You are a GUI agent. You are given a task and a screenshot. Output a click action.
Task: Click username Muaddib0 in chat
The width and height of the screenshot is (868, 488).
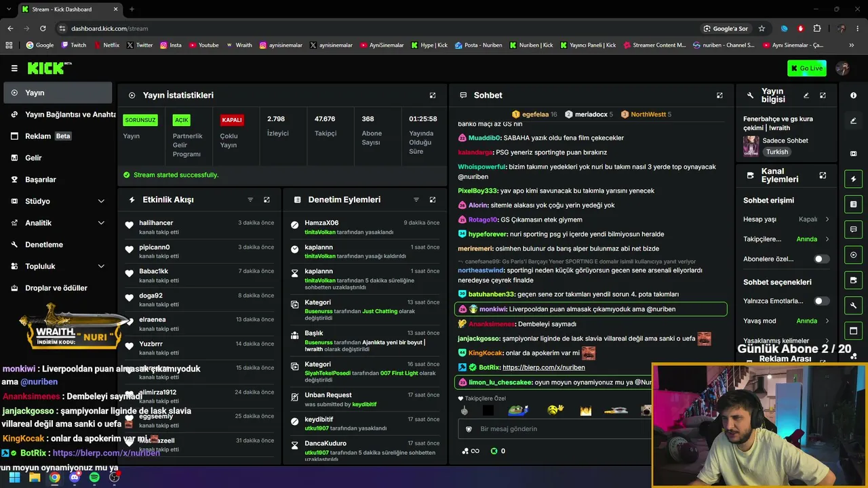(x=485, y=138)
